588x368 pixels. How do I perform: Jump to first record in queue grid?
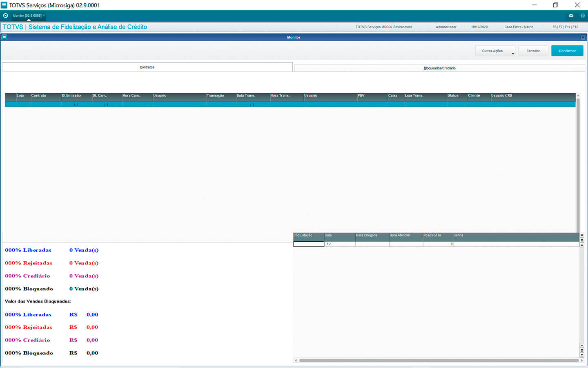coord(582,236)
